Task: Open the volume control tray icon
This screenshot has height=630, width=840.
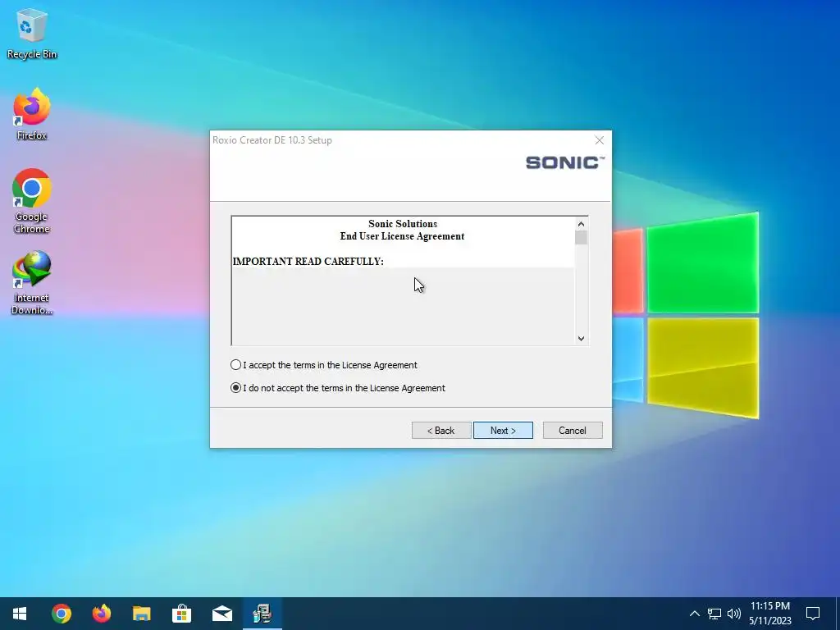Action: [x=734, y=614]
